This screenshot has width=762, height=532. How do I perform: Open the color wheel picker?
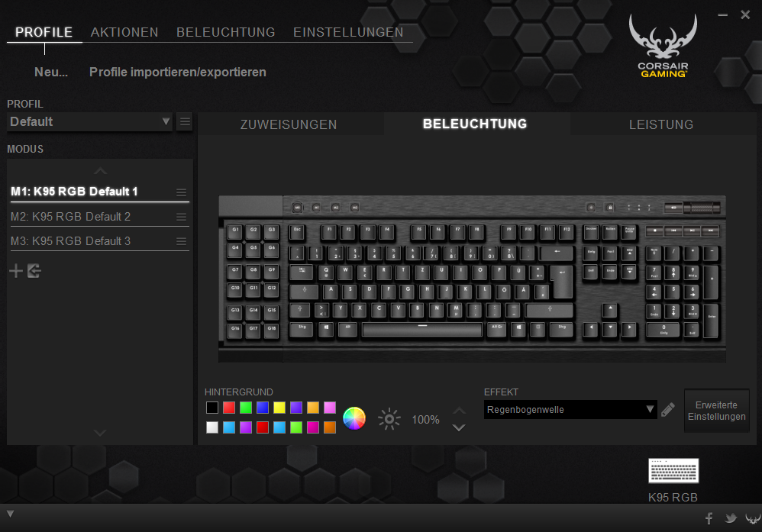click(x=354, y=418)
